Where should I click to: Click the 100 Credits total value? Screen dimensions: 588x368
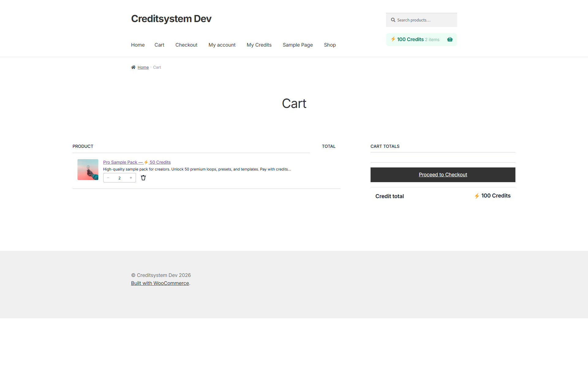point(492,196)
